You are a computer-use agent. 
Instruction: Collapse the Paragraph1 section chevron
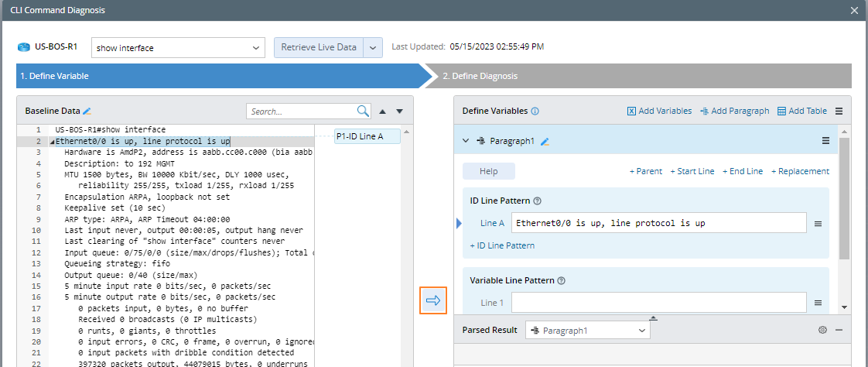point(466,141)
